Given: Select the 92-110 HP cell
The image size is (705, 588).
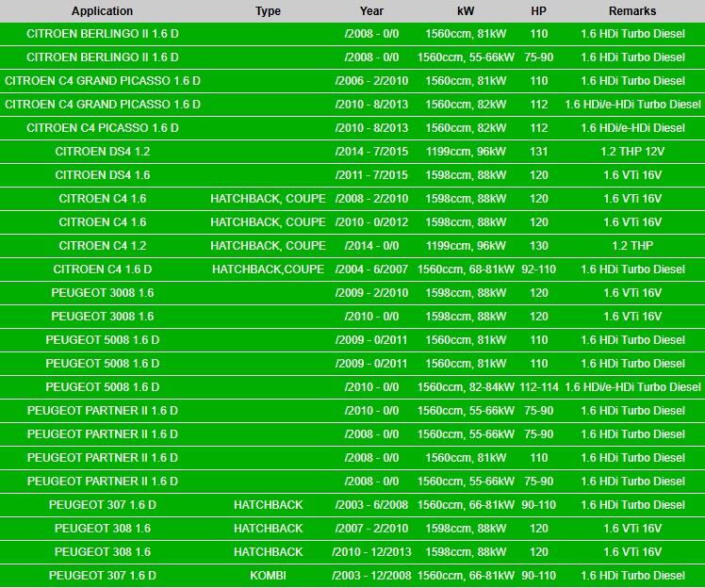Looking at the screenshot, I should [538, 269].
